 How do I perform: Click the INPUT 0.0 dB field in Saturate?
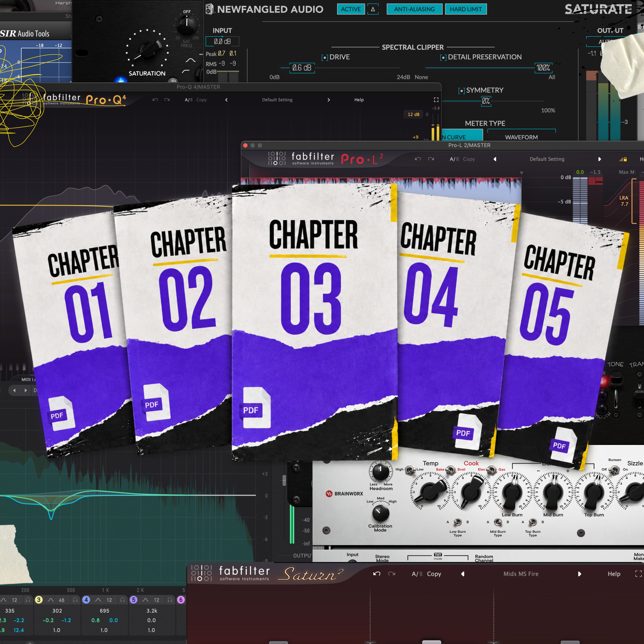[222, 42]
